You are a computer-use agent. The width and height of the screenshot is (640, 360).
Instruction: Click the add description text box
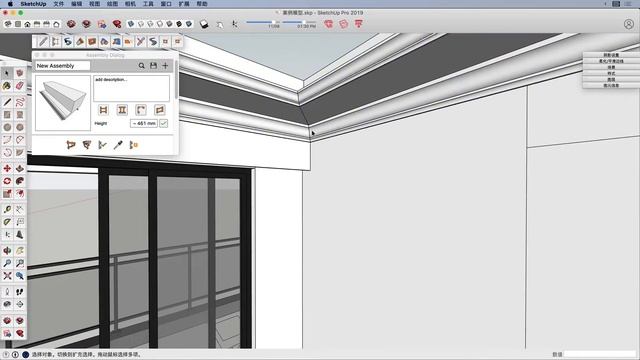pos(131,88)
